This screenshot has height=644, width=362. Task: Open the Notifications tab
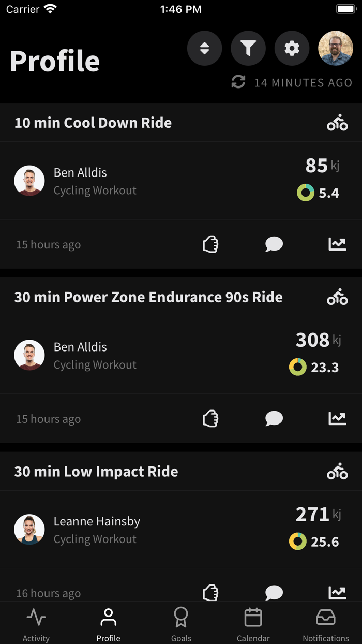point(326,624)
